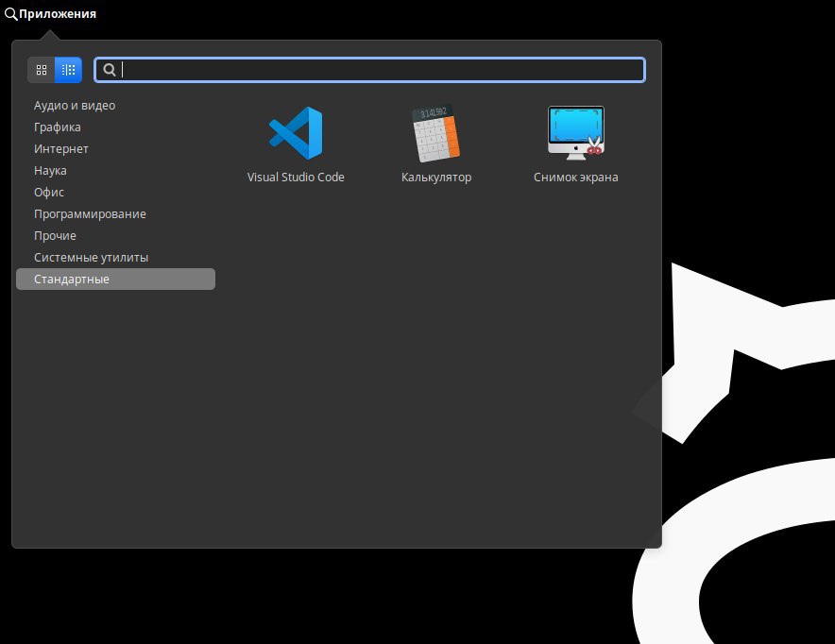The height and width of the screenshot is (644, 835).
Task: Switch to category view mode
Action: [68, 70]
